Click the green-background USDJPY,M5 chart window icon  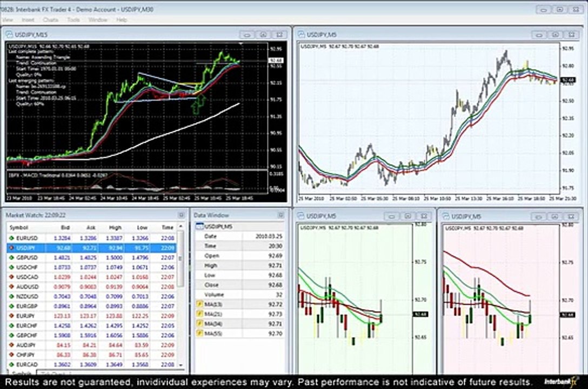click(x=300, y=216)
